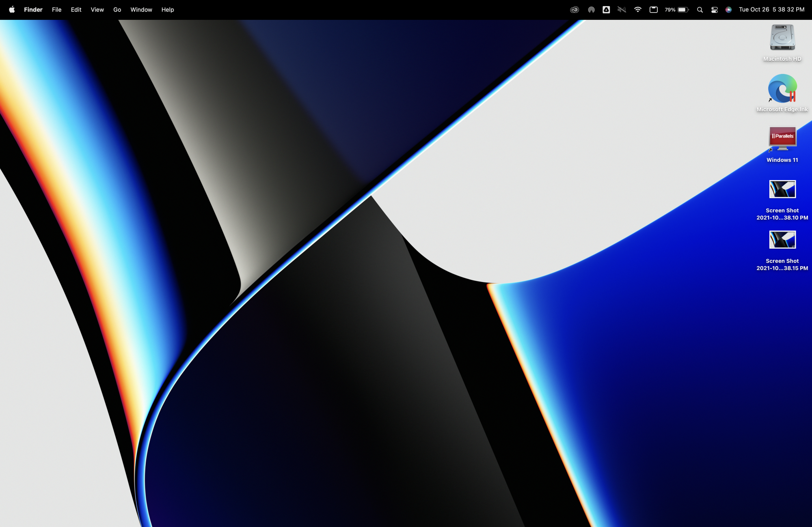Select the Windows 11 Parallels shortcut
The image size is (812, 527).
(x=782, y=138)
